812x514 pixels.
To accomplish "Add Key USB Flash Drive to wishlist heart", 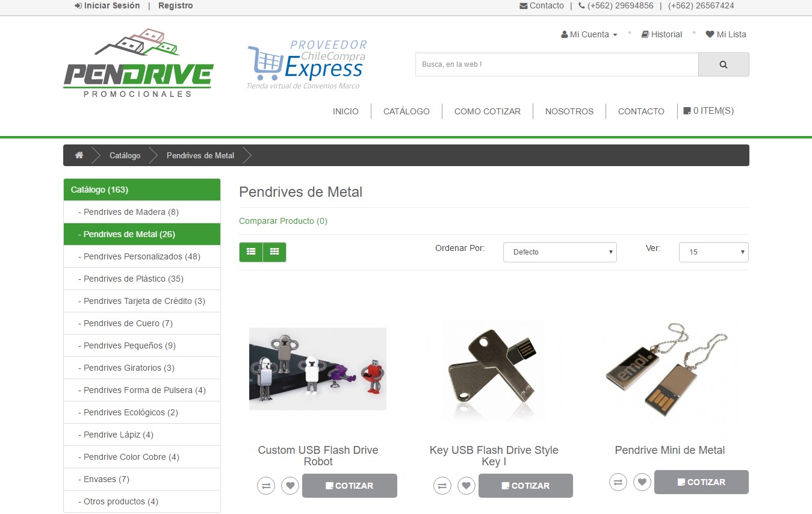I will (x=466, y=485).
